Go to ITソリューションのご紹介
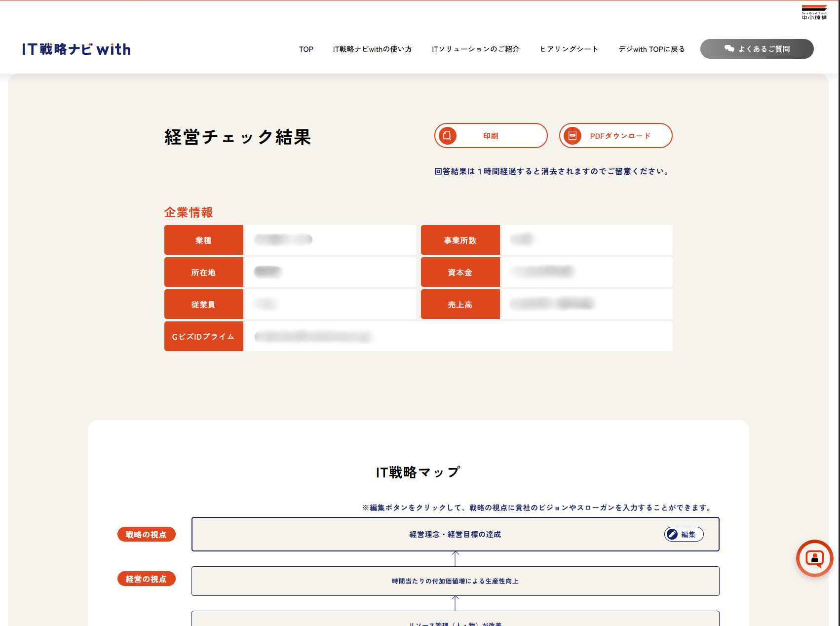The width and height of the screenshot is (840, 626). [x=475, y=49]
